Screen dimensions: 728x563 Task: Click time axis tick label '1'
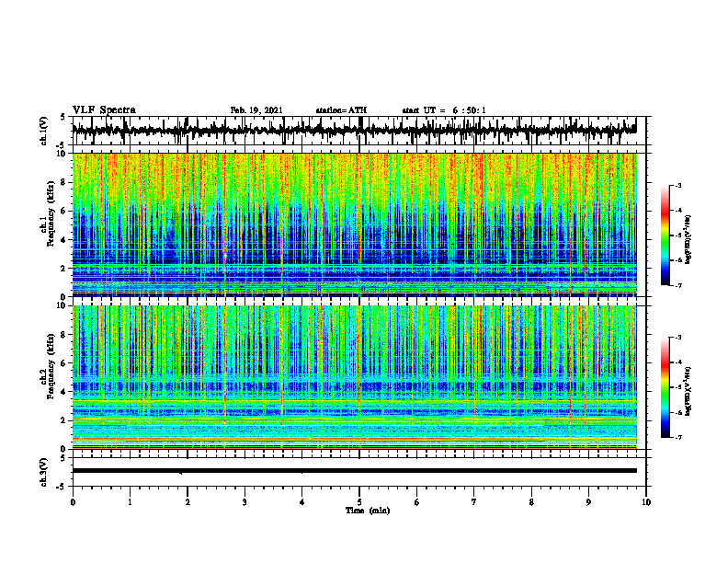130,502
